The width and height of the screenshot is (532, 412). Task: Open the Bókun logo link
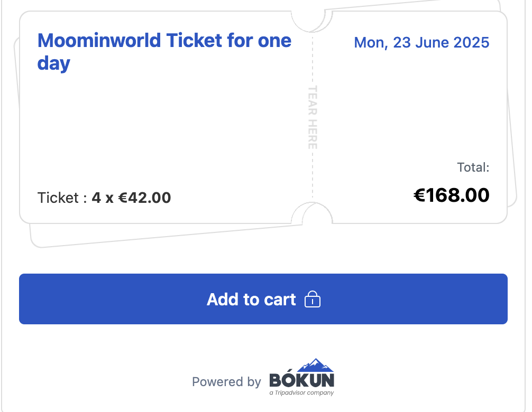pos(301,377)
